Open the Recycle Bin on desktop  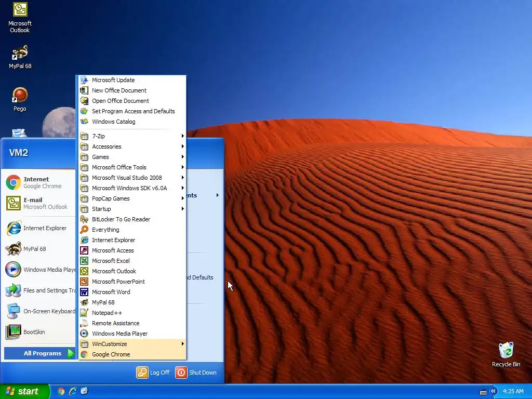point(506,354)
